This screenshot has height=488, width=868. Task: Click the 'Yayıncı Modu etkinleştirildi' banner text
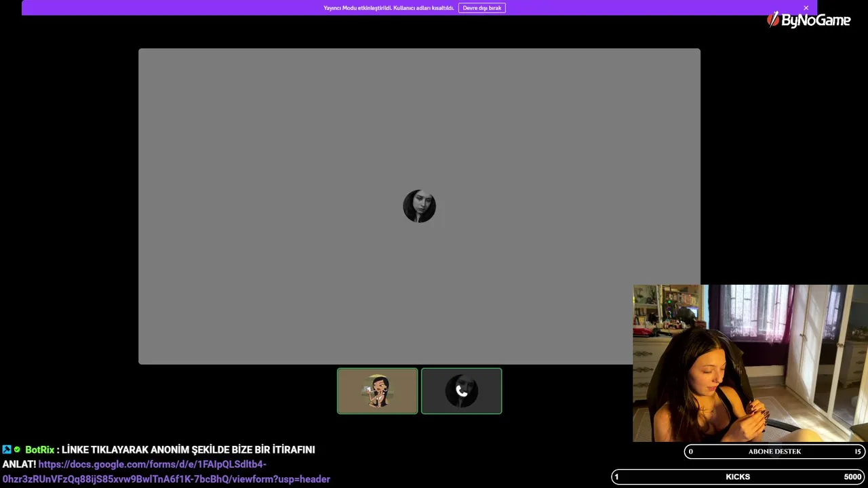click(389, 8)
